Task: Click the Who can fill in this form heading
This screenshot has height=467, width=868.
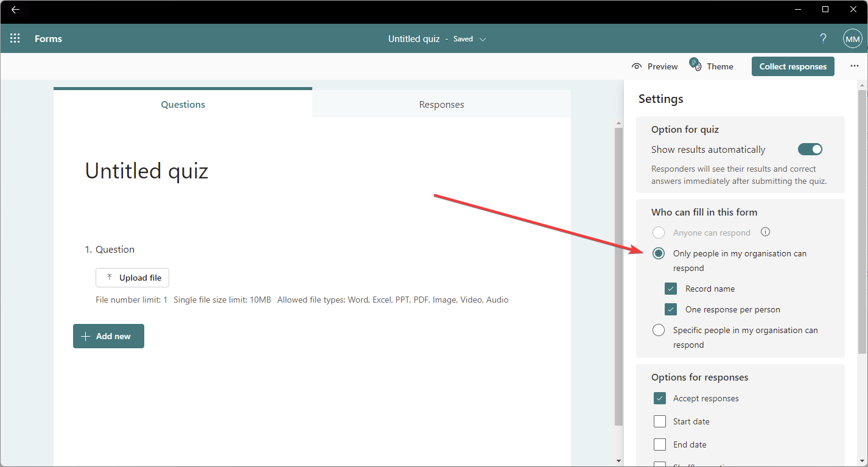Action: click(x=704, y=212)
